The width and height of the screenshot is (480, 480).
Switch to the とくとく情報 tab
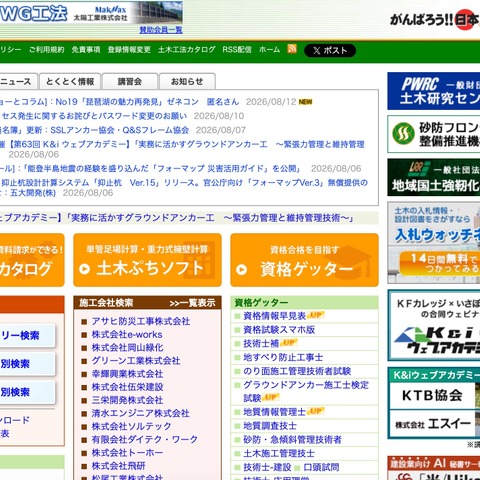tap(70, 82)
